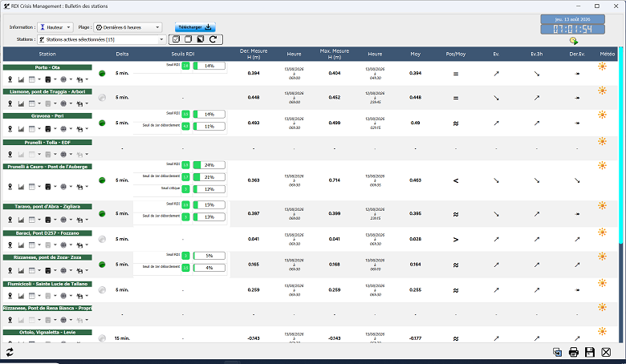Click the Télécharger button
Screen dimensions: 626x364
coord(195,27)
